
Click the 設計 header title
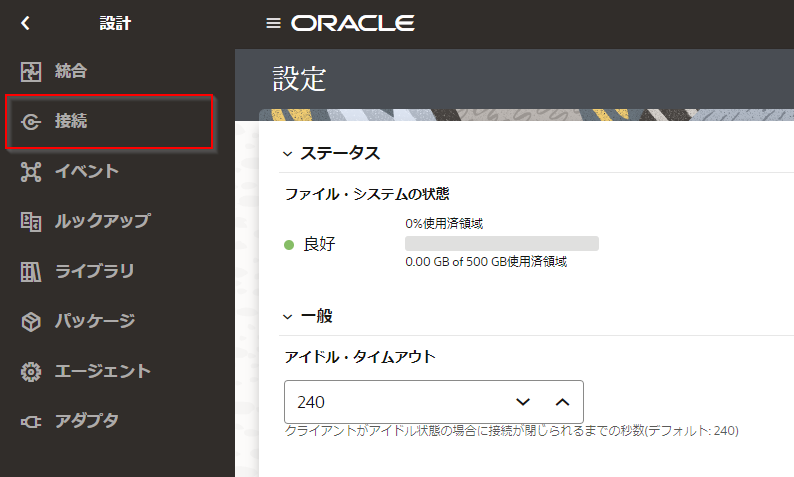(115, 23)
